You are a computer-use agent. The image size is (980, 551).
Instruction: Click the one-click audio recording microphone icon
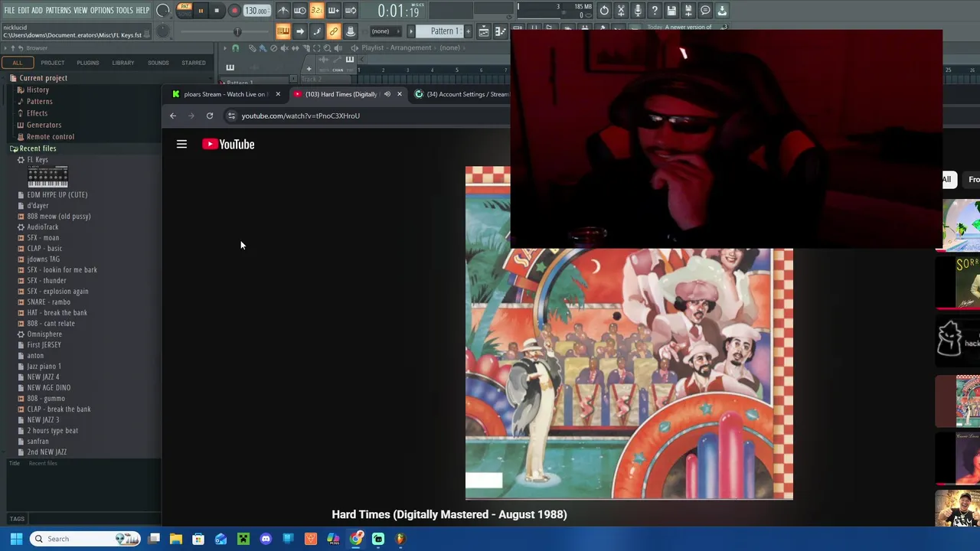638,11
